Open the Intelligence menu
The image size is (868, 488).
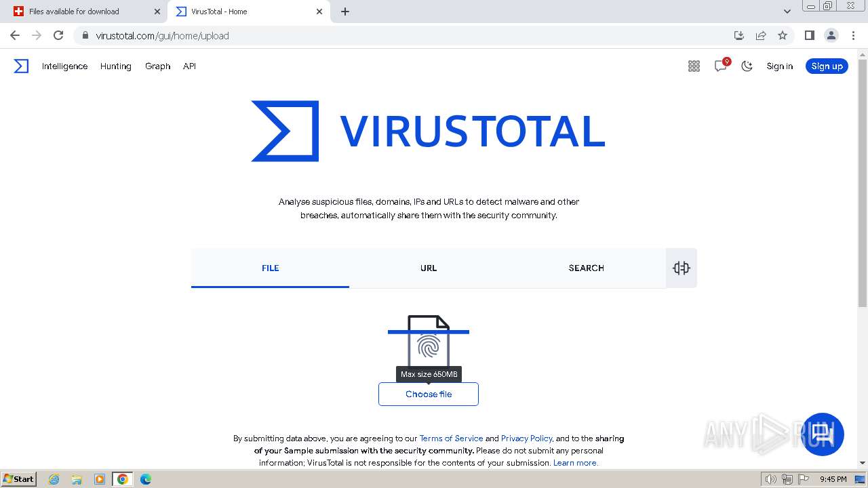pyautogui.click(x=64, y=66)
